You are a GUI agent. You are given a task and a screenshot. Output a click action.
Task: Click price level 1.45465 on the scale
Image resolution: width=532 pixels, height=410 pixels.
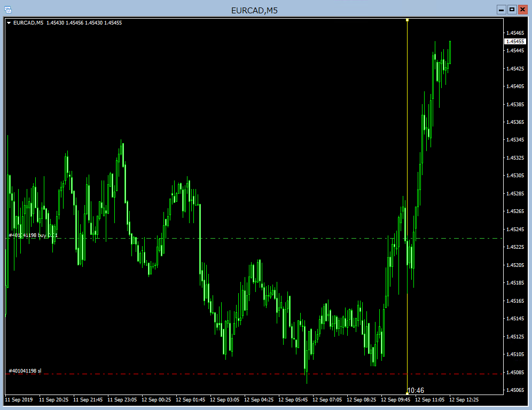515,33
